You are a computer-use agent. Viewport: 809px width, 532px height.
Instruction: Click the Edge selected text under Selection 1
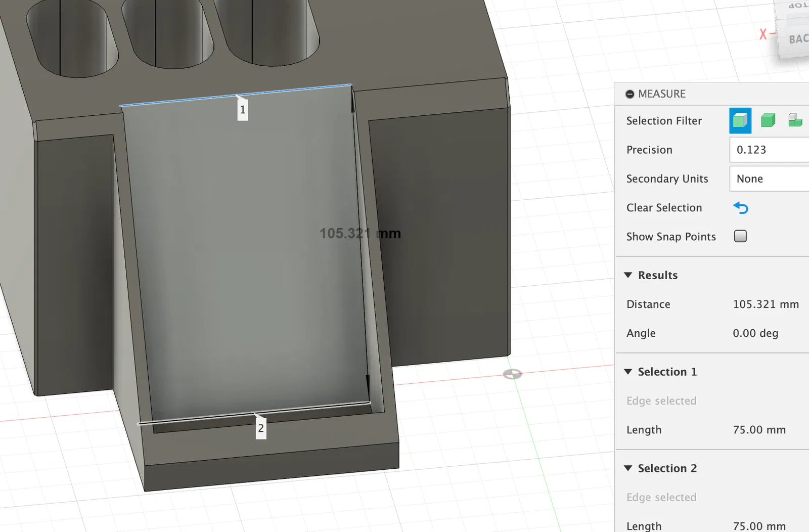point(661,401)
